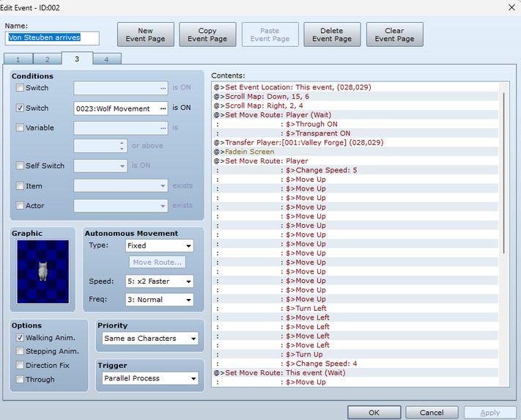Screen dimensions: 521x420
Task: Open the Actor condition dropdown
Action: coord(121,206)
